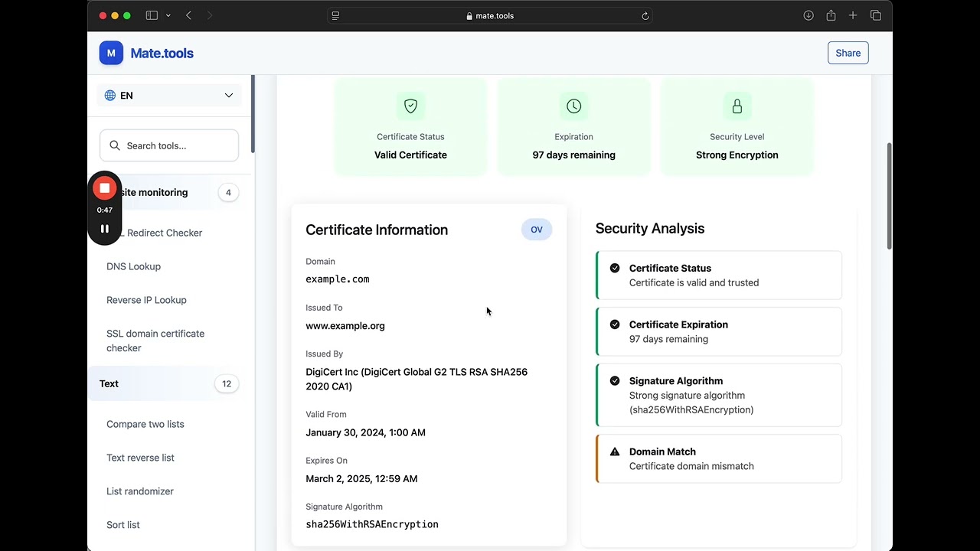Click the Share button

click(848, 53)
